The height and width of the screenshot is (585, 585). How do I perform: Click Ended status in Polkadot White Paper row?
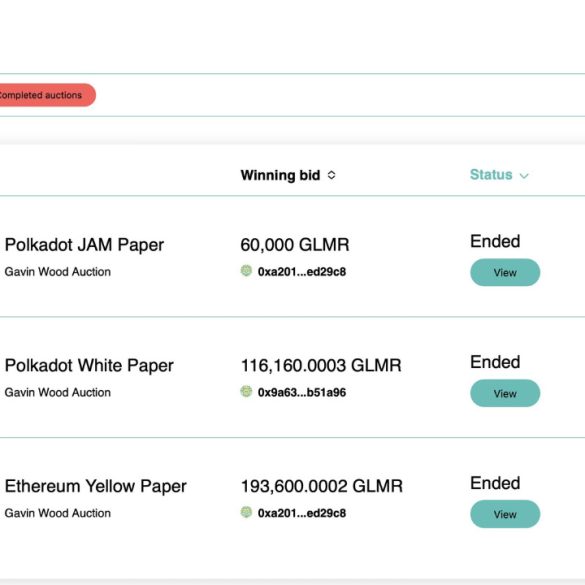tap(495, 362)
